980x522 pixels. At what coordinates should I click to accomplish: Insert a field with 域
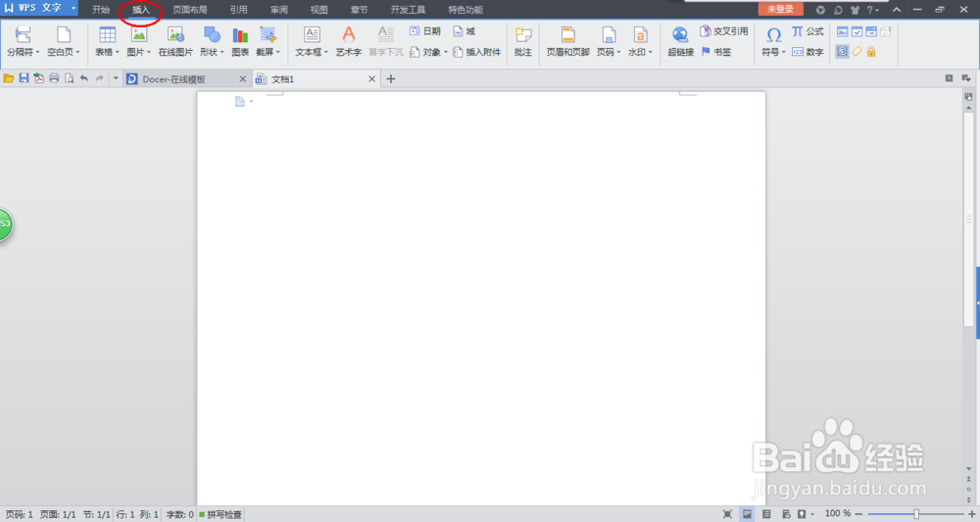click(x=464, y=31)
